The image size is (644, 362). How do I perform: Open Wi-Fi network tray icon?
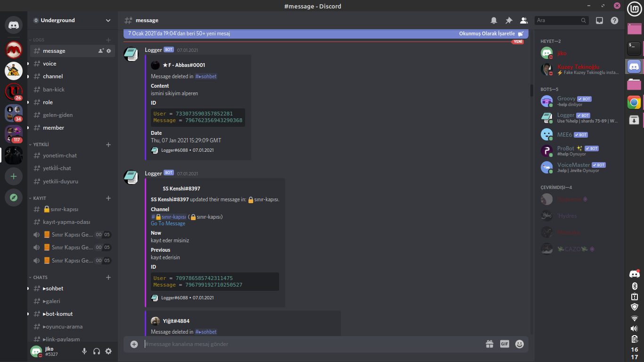pos(635,318)
